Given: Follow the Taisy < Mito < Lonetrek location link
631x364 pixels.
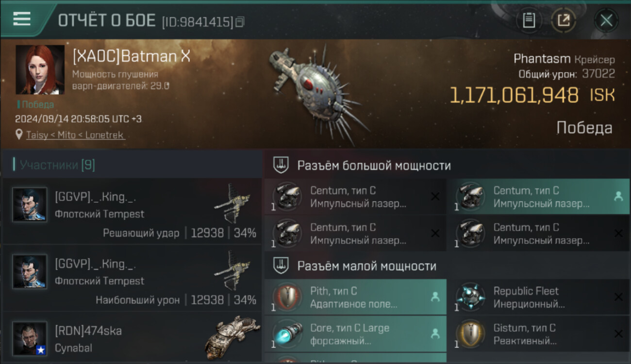Looking at the screenshot, I should click(75, 135).
